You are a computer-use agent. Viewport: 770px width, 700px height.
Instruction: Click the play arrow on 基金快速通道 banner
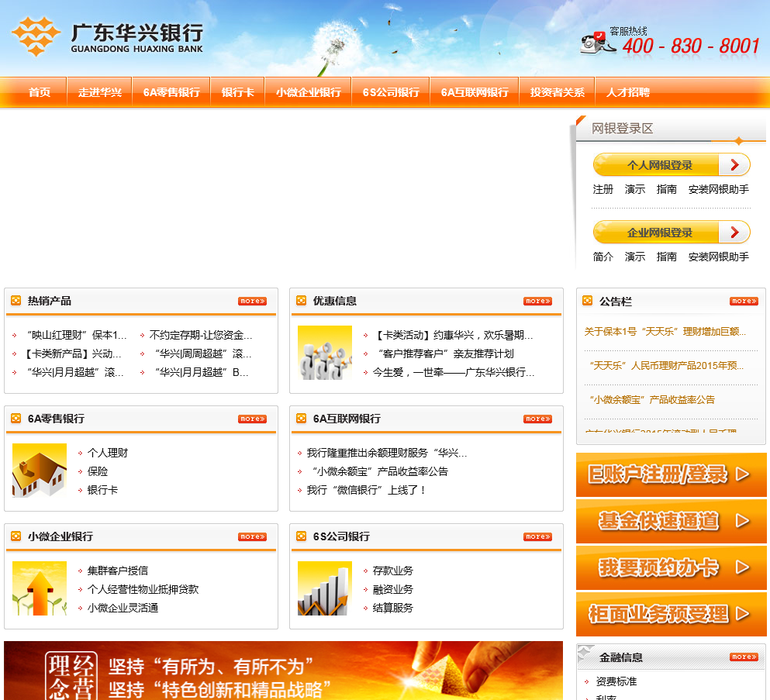click(743, 521)
